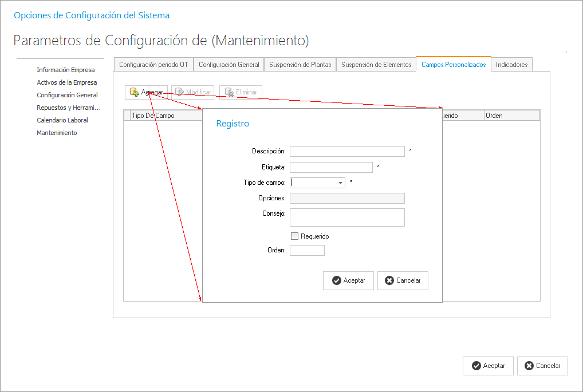Screen dimensions: 583x392
Task: Click the Modificar pencil icon
Action: [x=179, y=92]
